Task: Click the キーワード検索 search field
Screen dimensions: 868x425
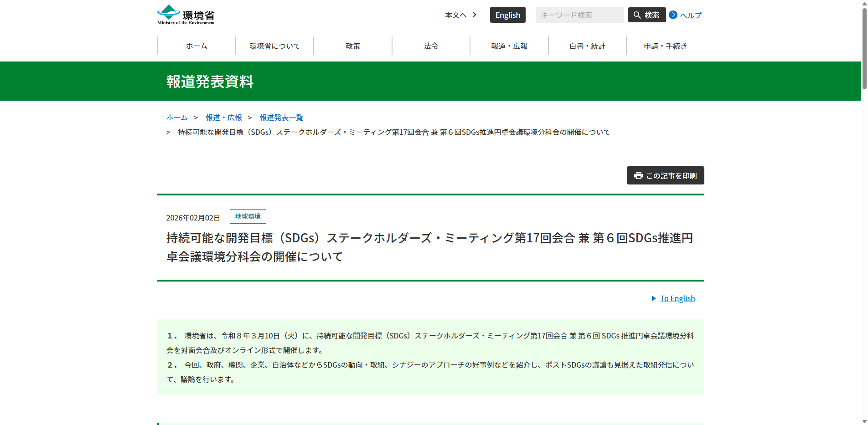Action: coord(579,15)
